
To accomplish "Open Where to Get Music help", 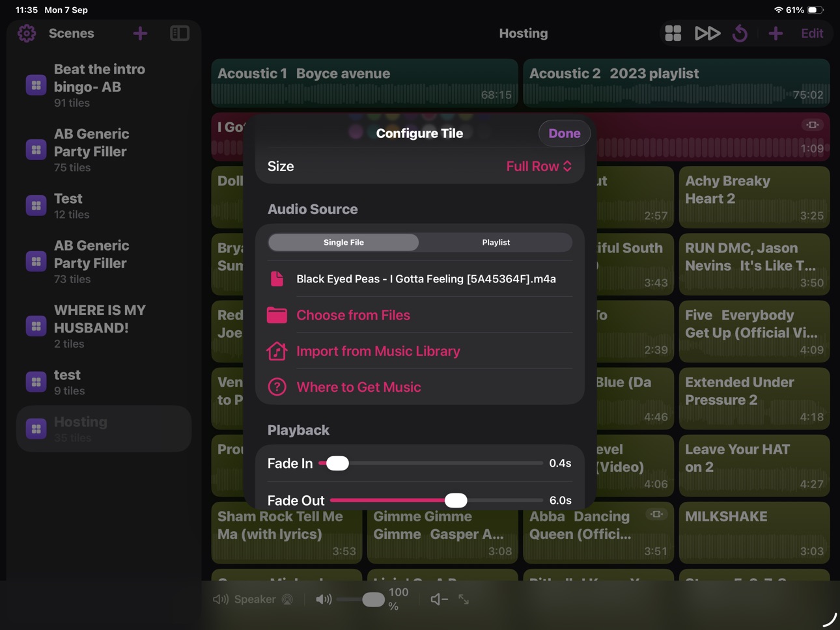I will (359, 387).
